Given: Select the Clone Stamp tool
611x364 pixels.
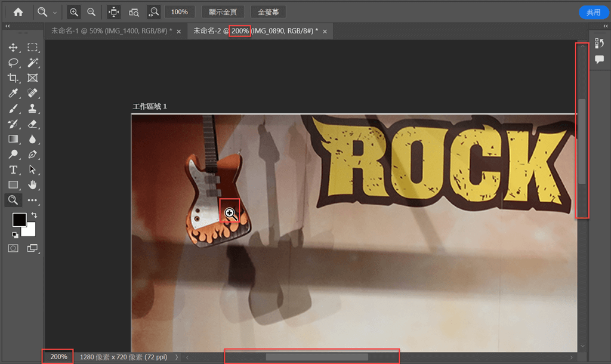Looking at the screenshot, I should pos(32,109).
